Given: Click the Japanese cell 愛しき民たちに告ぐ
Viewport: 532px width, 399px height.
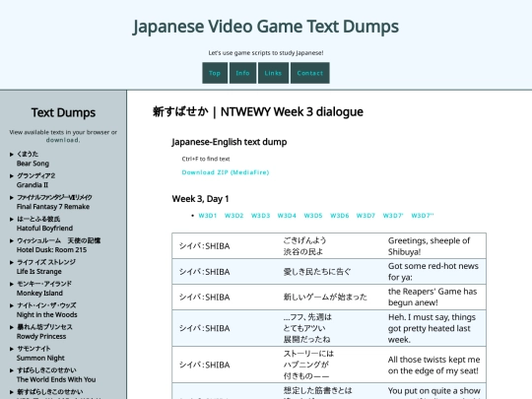Looking at the screenshot, I should click(x=329, y=272).
